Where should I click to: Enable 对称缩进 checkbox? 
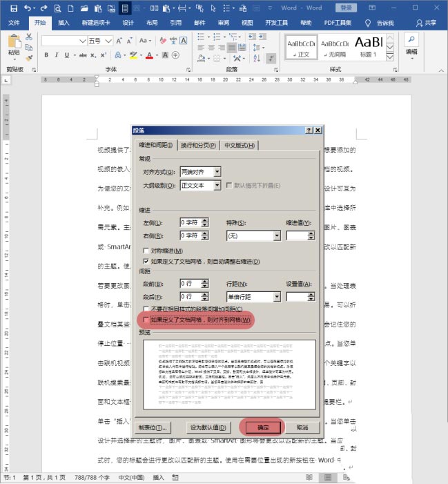point(146,251)
